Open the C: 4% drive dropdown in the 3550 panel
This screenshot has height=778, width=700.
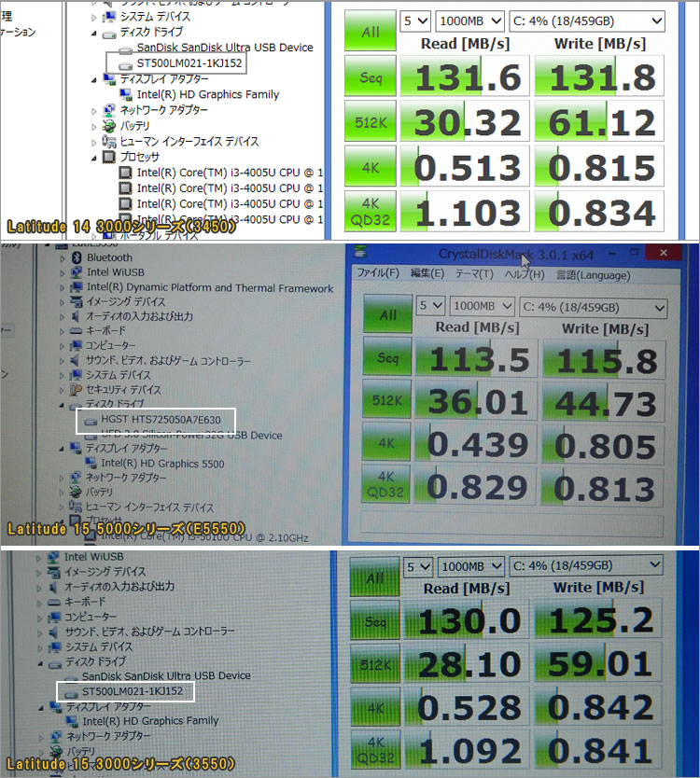click(586, 565)
